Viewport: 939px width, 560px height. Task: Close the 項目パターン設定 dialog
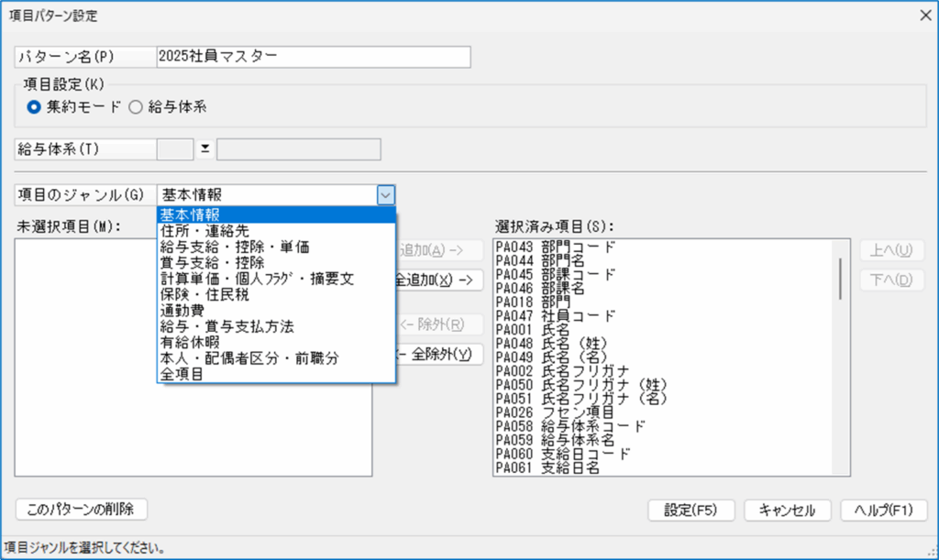coord(924,16)
